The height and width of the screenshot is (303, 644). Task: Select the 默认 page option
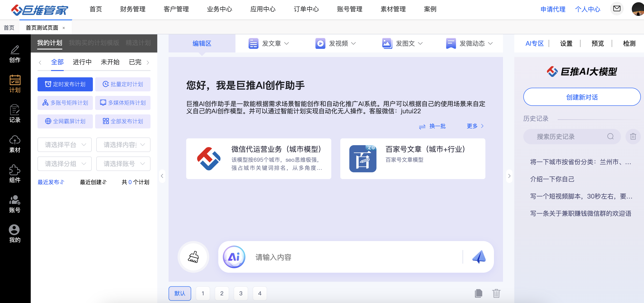pos(180,293)
